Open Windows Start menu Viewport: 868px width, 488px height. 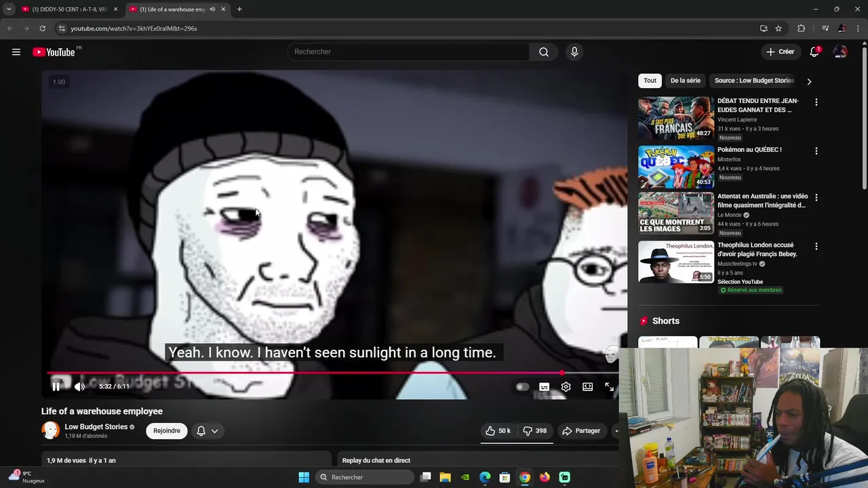click(x=304, y=477)
